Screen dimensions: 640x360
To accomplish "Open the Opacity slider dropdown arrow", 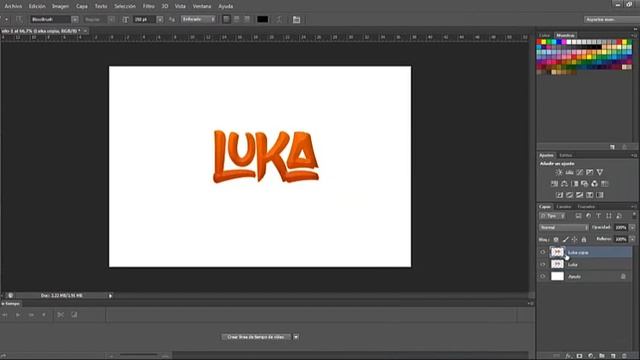I will [x=632, y=227].
